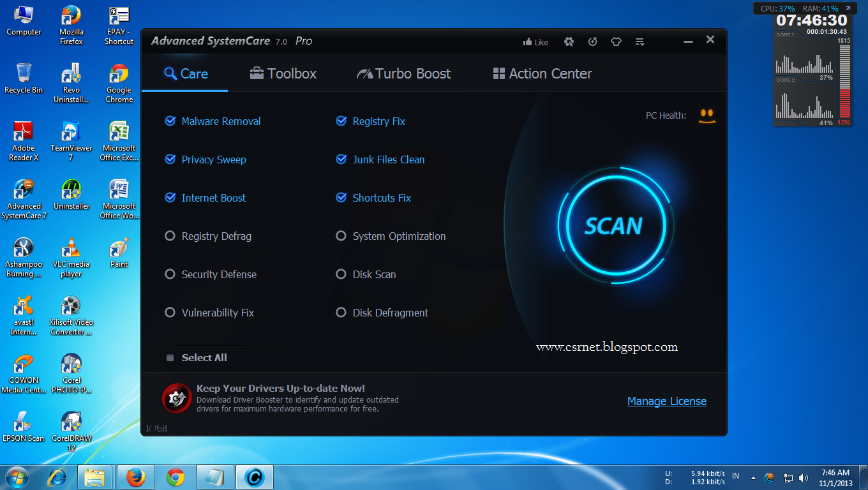Open Windows Explorer folder on taskbar
This screenshot has width=868, height=490.
(94, 477)
